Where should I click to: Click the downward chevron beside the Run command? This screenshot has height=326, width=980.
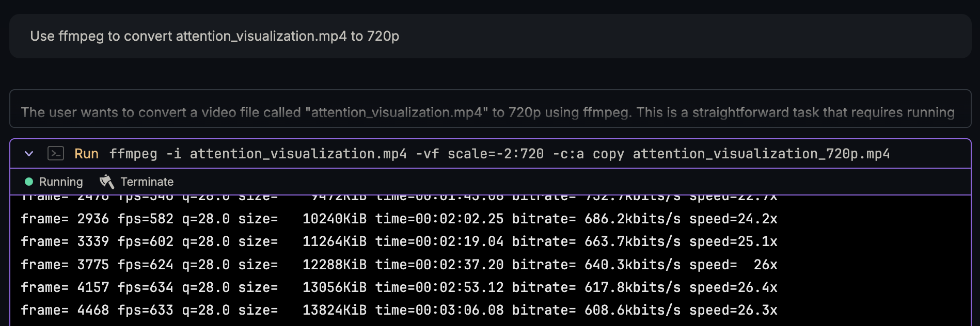[x=29, y=153]
